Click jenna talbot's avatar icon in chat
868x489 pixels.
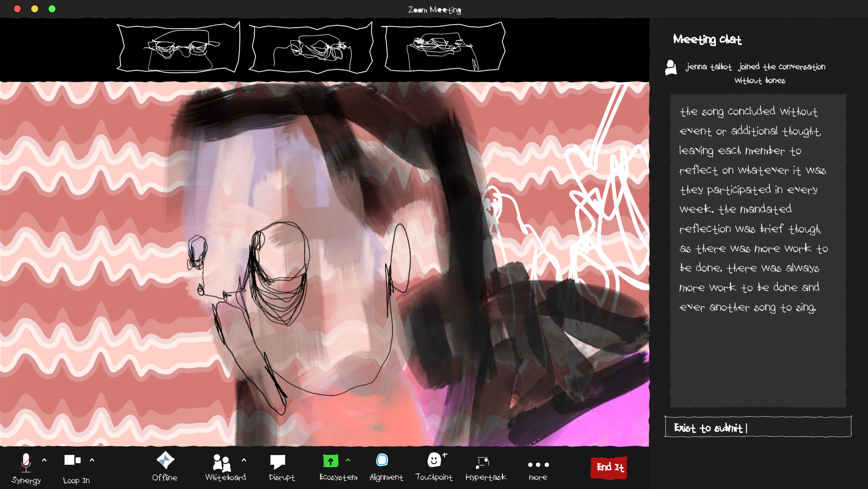[671, 68]
